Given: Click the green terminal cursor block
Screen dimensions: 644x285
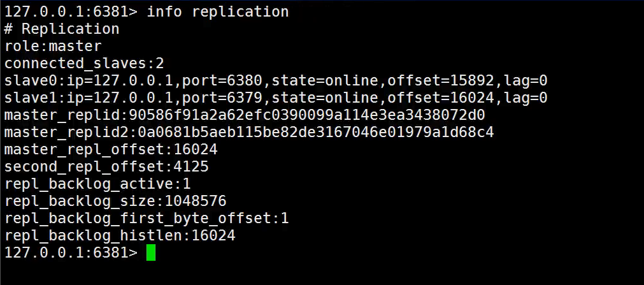Looking at the screenshot, I should click(151, 253).
